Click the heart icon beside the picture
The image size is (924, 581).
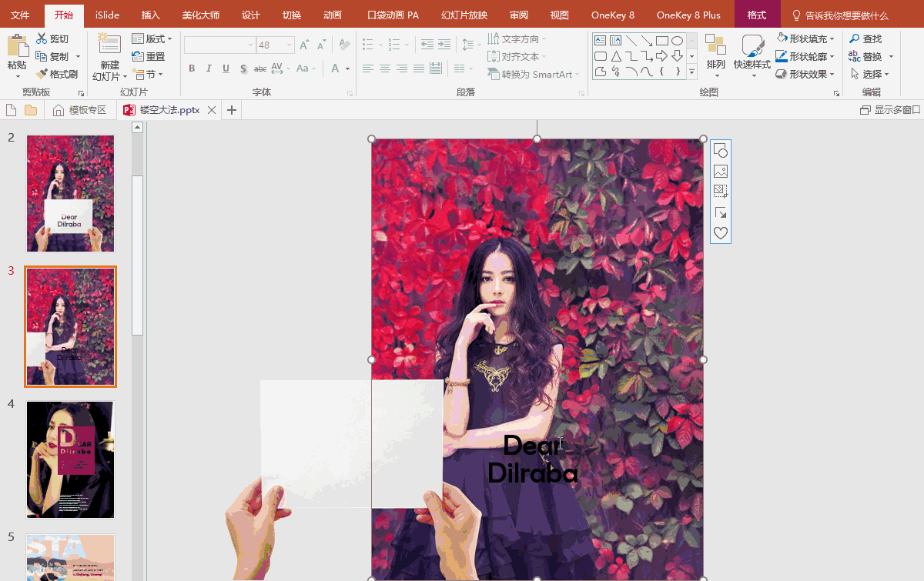(x=721, y=233)
